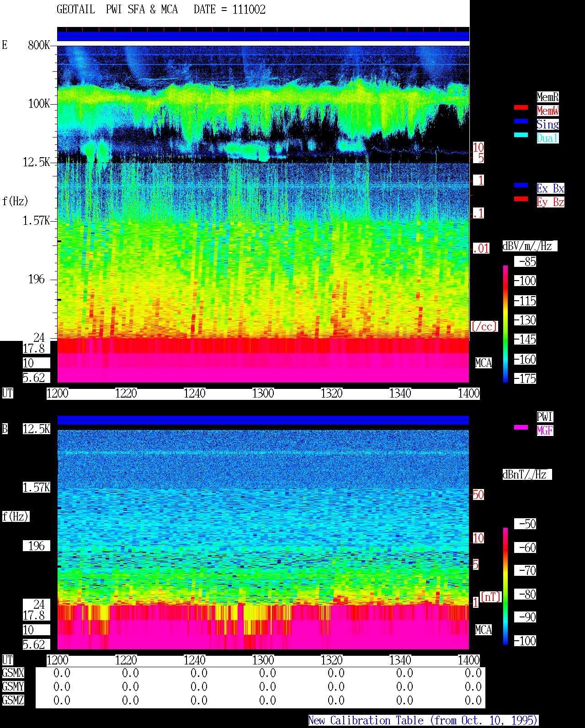This screenshot has height=728, width=585.
Task: Click the [/cc] density axis label
Action: coord(484,326)
